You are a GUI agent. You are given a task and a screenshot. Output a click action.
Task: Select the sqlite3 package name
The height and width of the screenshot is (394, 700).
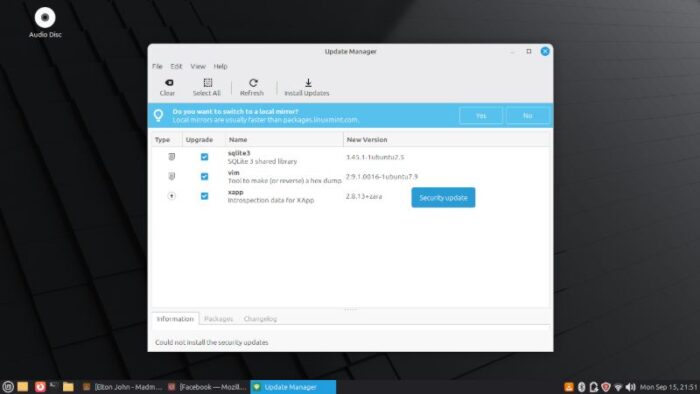[239, 153]
